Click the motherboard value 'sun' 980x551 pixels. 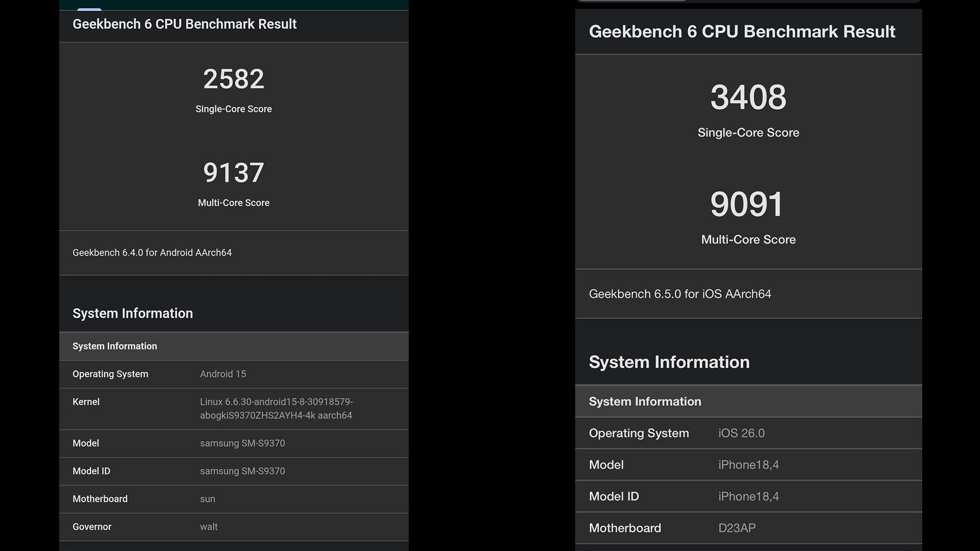point(208,499)
